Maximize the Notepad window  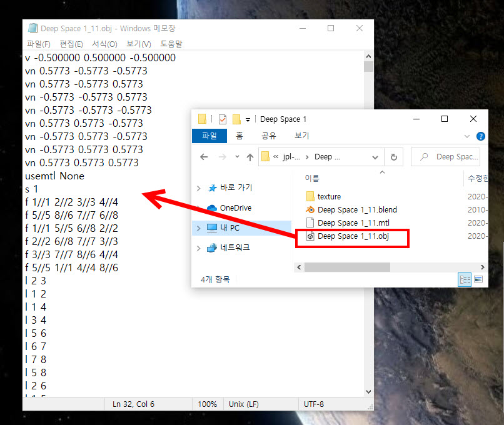tap(331, 28)
